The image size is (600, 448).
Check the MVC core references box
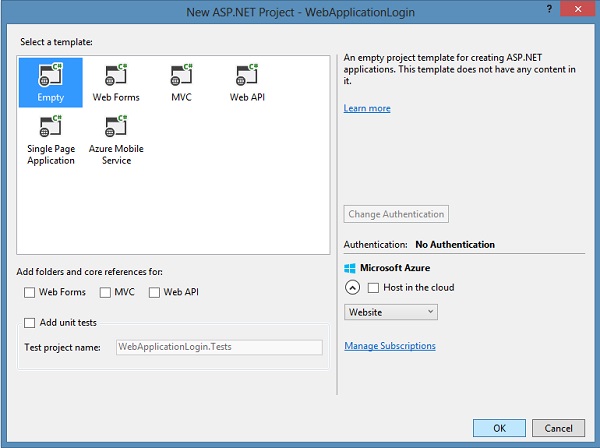pos(105,292)
